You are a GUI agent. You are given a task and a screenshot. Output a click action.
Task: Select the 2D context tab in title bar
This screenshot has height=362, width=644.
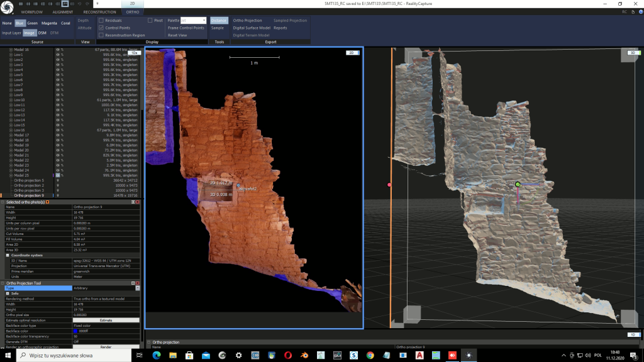click(x=132, y=4)
